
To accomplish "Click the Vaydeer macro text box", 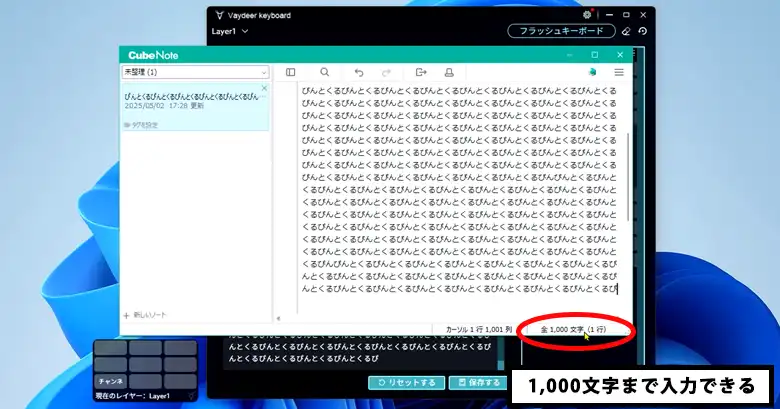I will tap(360, 352).
